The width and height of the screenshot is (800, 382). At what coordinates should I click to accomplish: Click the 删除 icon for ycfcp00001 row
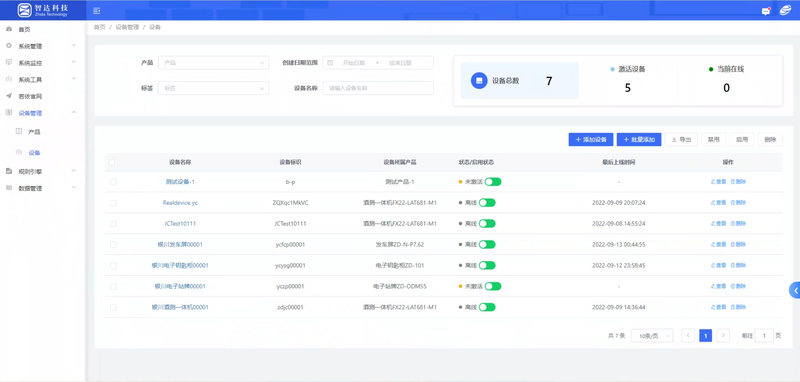733,244
